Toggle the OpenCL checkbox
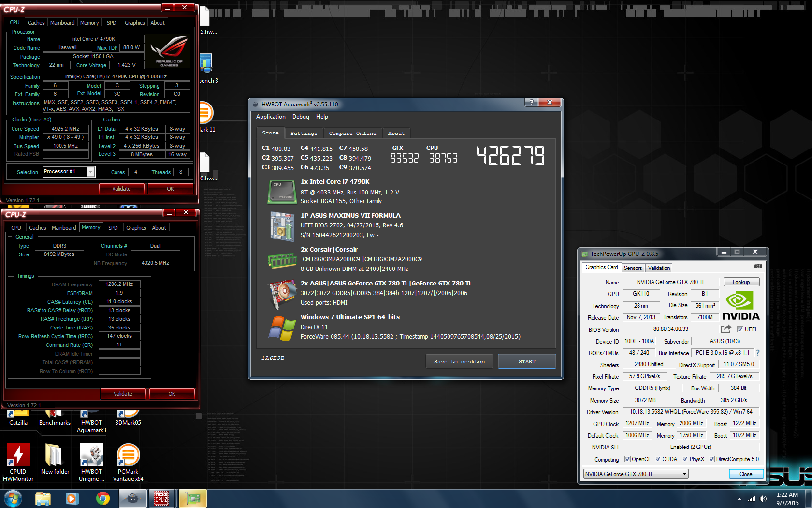Screen dimensions: 812x508 (627, 459)
